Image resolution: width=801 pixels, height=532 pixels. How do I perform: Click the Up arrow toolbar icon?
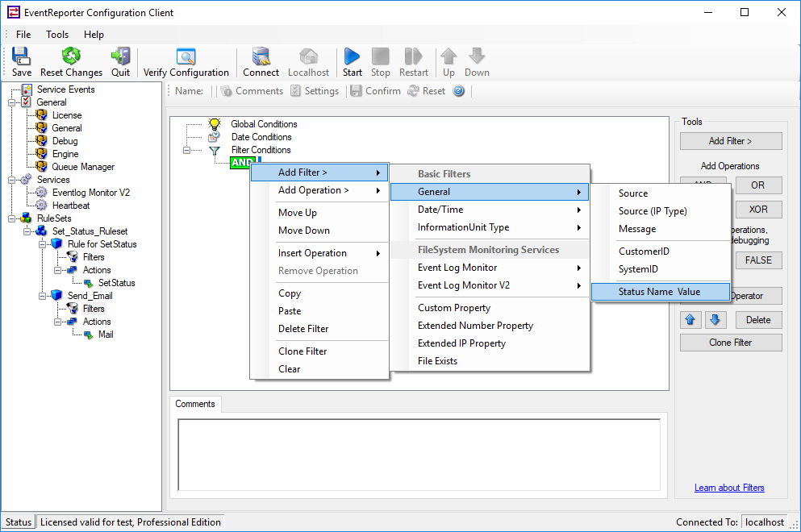[x=448, y=56]
